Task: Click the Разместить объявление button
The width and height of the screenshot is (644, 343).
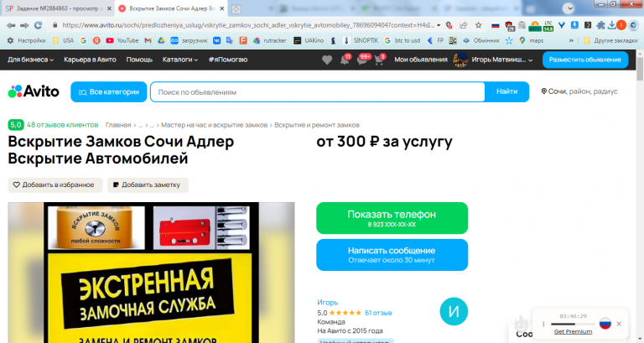Action: click(585, 60)
